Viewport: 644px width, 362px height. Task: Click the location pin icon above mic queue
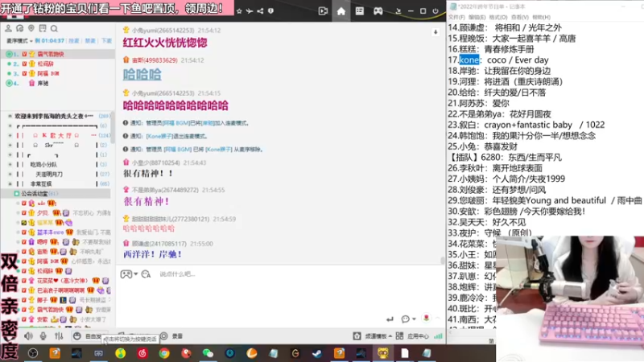click(31, 28)
